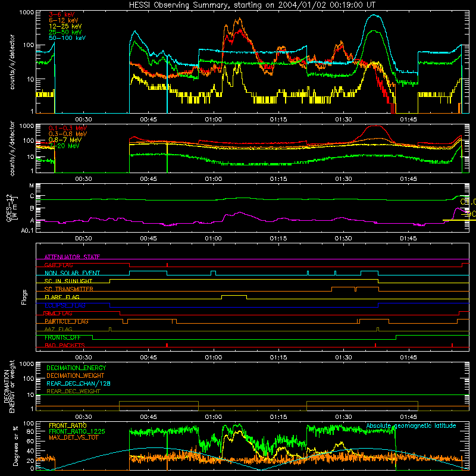The width and height of the screenshot is (476, 476).
Task: Click the M level label on GOES axis
Action: tap(32, 186)
